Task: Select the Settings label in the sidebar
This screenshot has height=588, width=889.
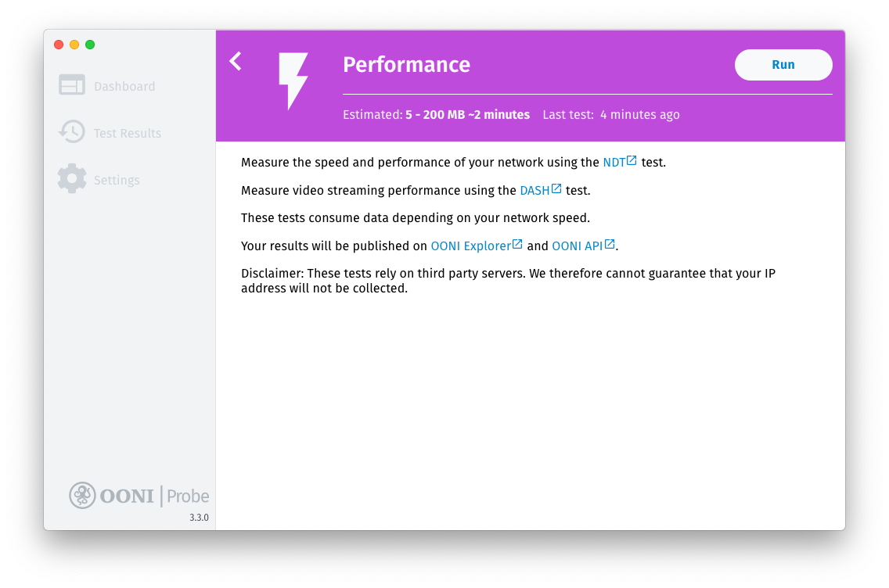Action: 117,180
